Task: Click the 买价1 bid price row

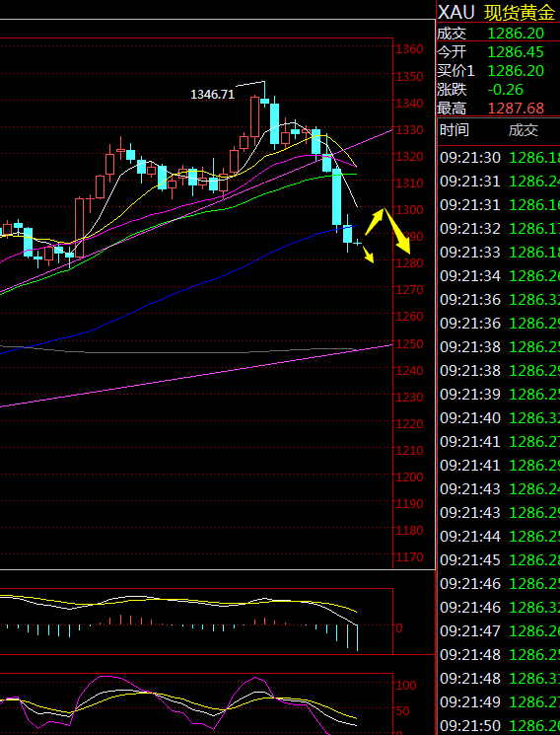Action: [498, 71]
